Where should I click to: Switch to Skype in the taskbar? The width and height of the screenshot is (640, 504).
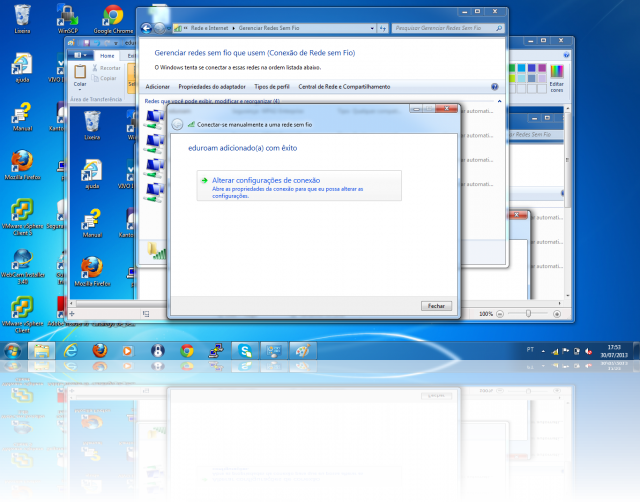coord(245,351)
